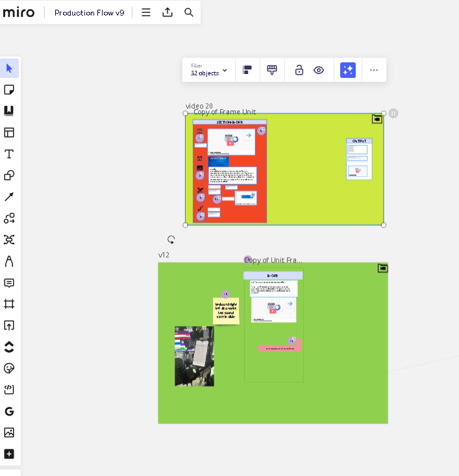This screenshot has width=459, height=476.
Task: Export the board via upload icon
Action: (x=167, y=12)
